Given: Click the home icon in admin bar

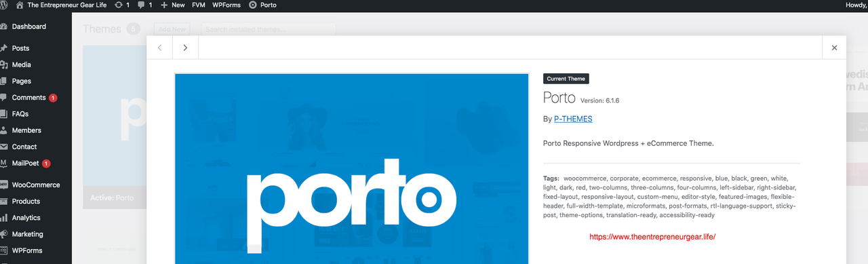Looking at the screenshot, I should 20,5.
